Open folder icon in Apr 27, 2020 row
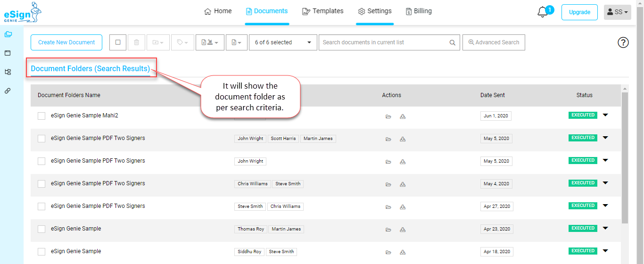This screenshot has height=264, width=644. (388, 207)
